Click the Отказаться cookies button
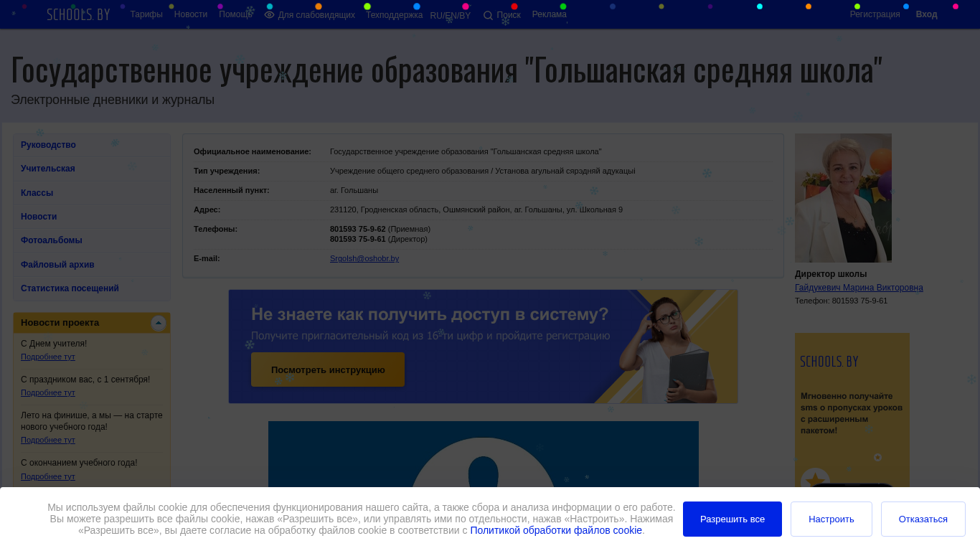 [923, 519]
